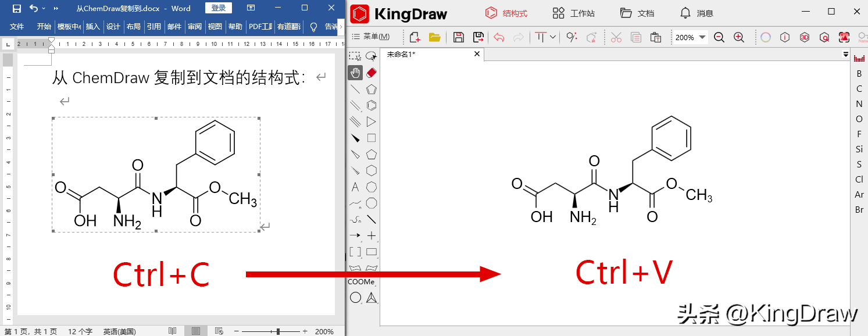Viewport: 868px width, 336px height.
Task: Select the double bond tool
Action: [355, 105]
